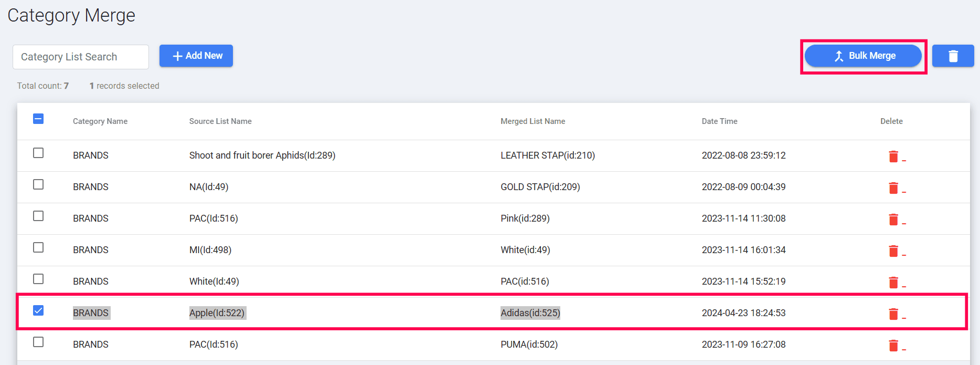Image resolution: width=980 pixels, height=365 pixels.
Task: Click the Delete column header
Action: click(x=891, y=121)
